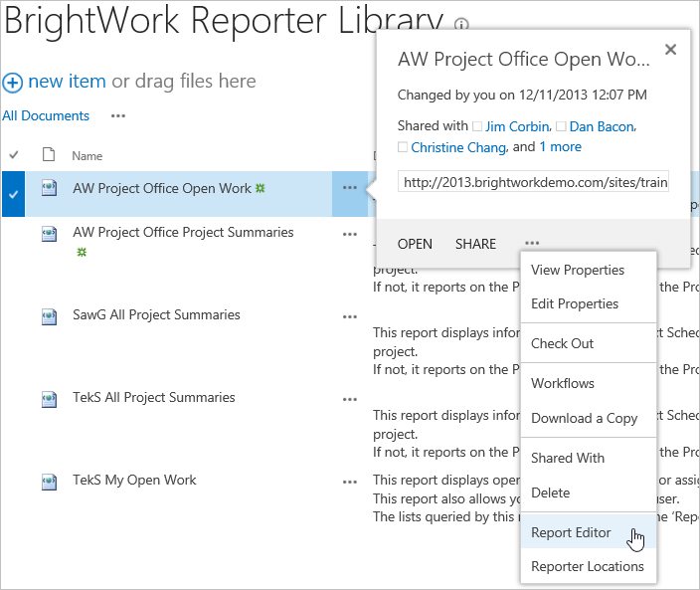Screen dimensions: 700x590
Task: Click the AW Project Office Project Summaries file icon
Action: pos(49,233)
